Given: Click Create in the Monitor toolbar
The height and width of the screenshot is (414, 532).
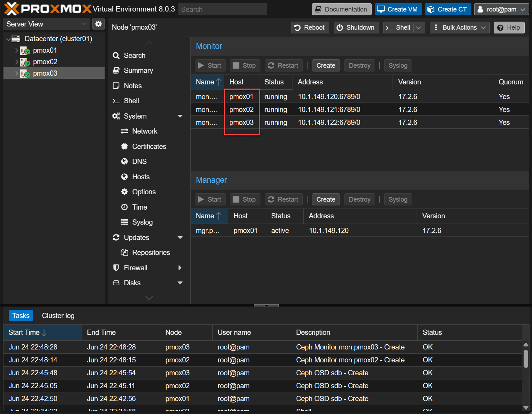Looking at the screenshot, I should [x=326, y=66].
